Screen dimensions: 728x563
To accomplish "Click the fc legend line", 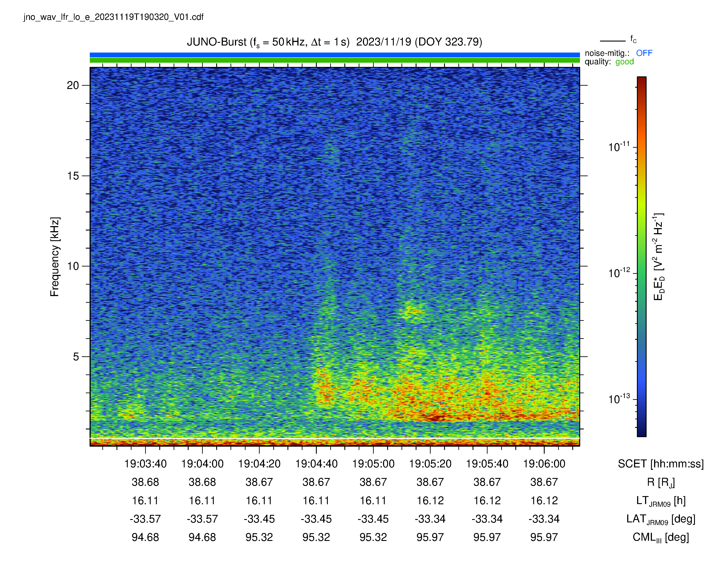I will (x=613, y=41).
